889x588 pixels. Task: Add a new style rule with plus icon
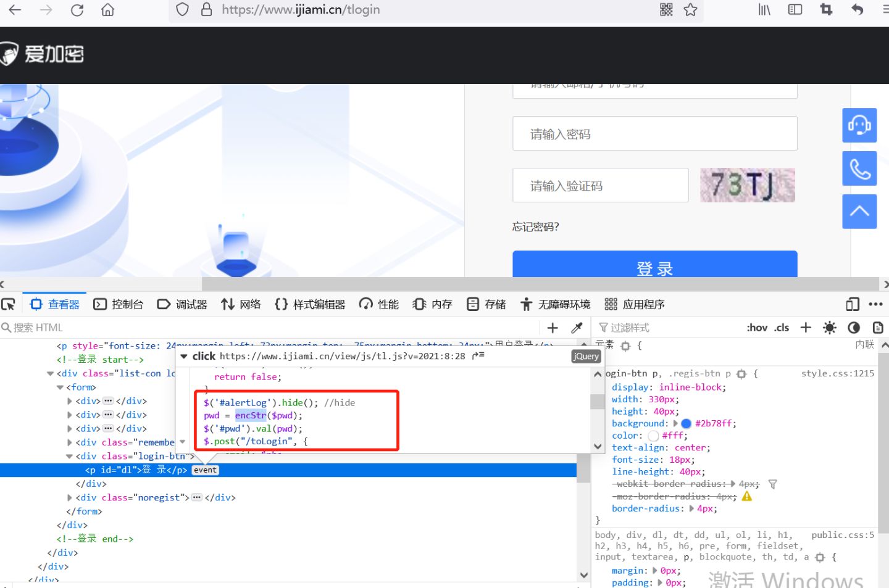pos(806,328)
